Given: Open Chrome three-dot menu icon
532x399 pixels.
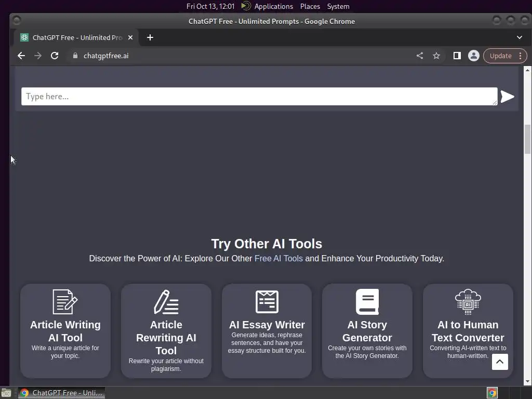Looking at the screenshot, I should [521, 56].
